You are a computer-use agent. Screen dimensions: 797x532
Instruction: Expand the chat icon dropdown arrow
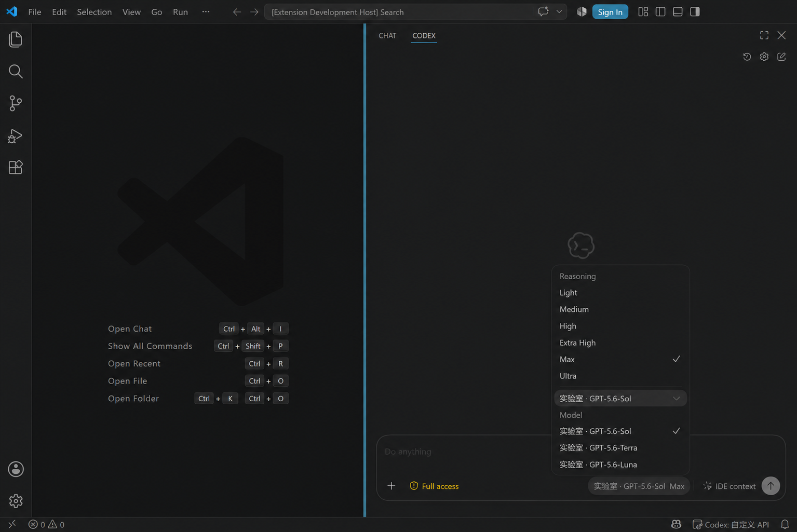(559, 11)
